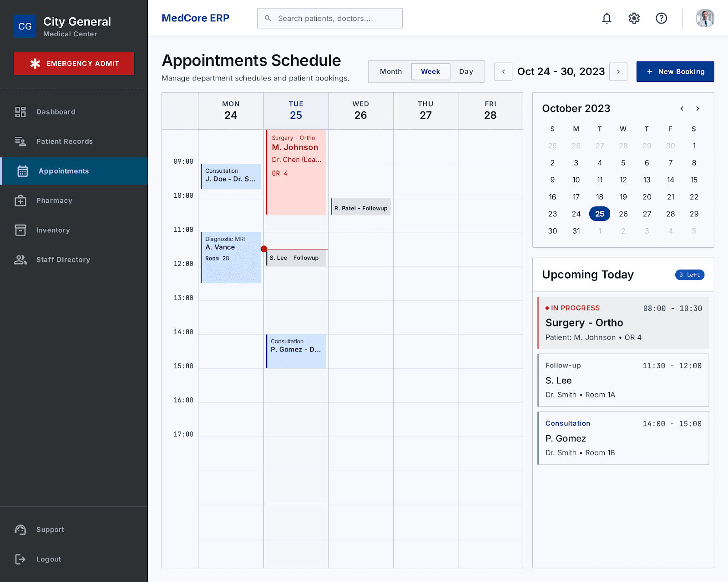Show next month in mini calendar
This screenshot has width=728, height=582.
[698, 109]
